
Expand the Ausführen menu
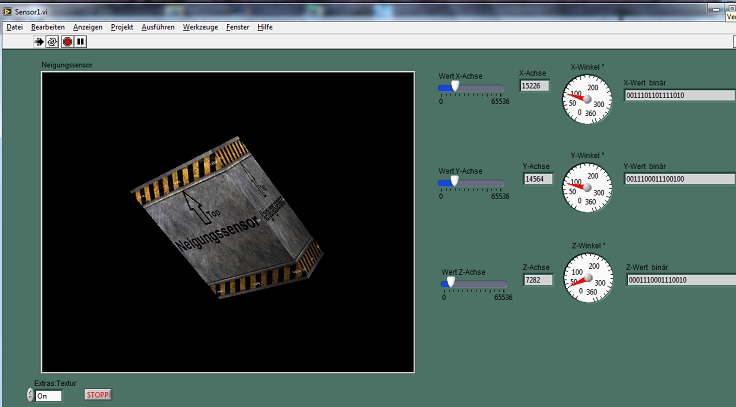point(158,27)
